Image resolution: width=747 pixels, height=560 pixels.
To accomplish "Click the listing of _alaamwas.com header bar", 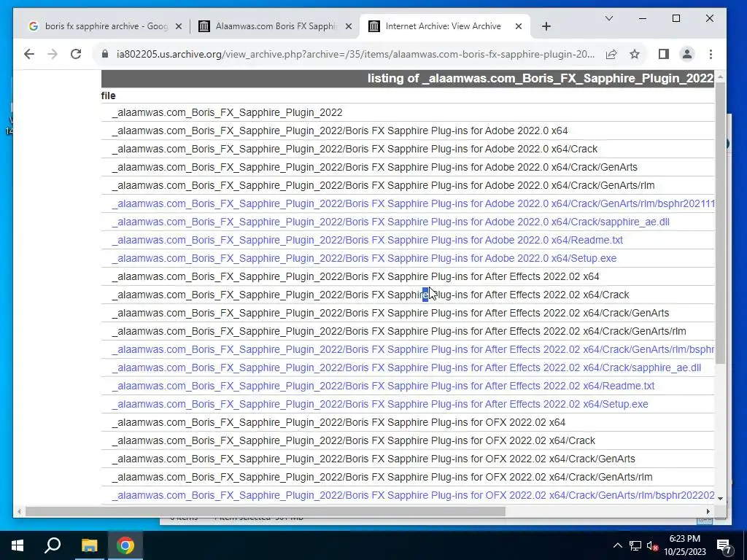I will (408, 79).
